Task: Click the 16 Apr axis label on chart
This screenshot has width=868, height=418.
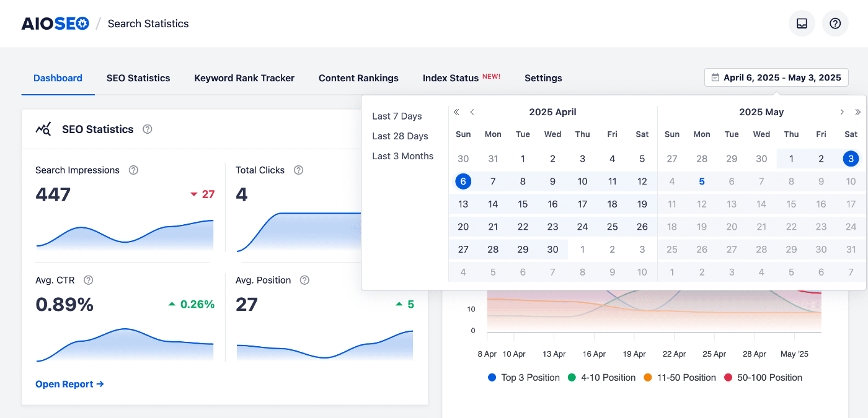Action: click(594, 354)
